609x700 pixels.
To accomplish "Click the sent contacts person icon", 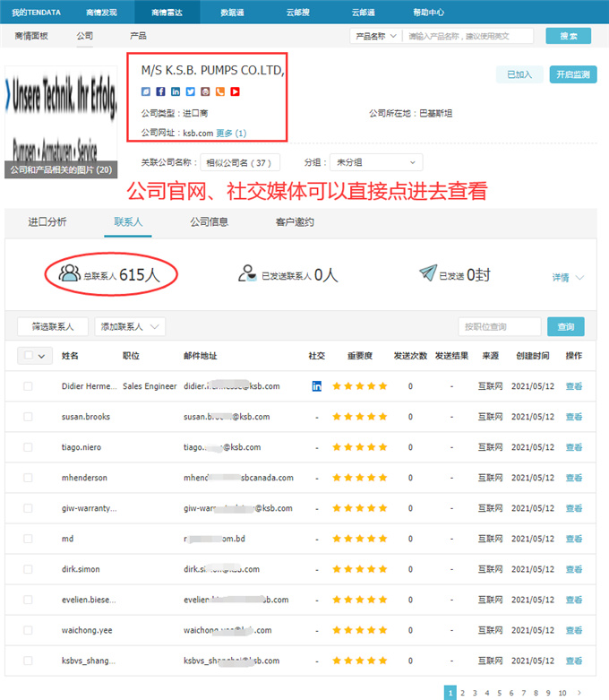I will tap(247, 273).
